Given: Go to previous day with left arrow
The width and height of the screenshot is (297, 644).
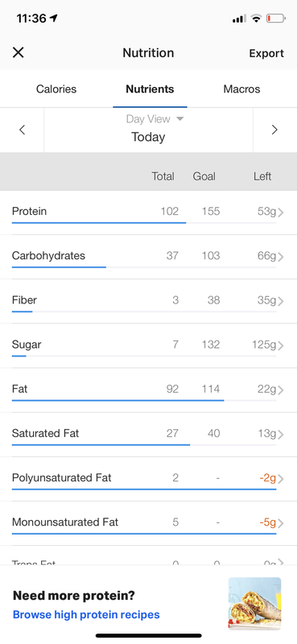Looking at the screenshot, I should pos(23,130).
